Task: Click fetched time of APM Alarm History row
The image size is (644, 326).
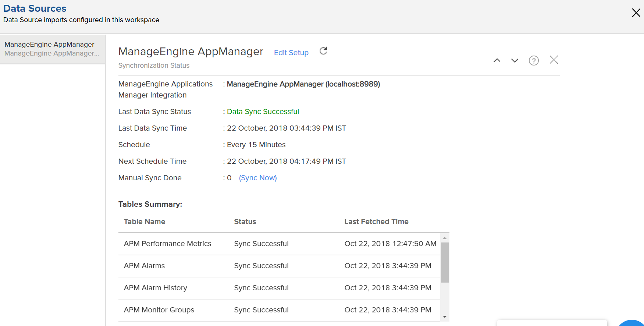Action: [388, 288]
